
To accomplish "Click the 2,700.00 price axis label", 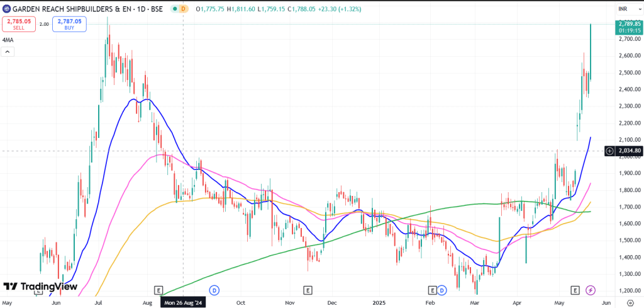I will pyautogui.click(x=629, y=38).
